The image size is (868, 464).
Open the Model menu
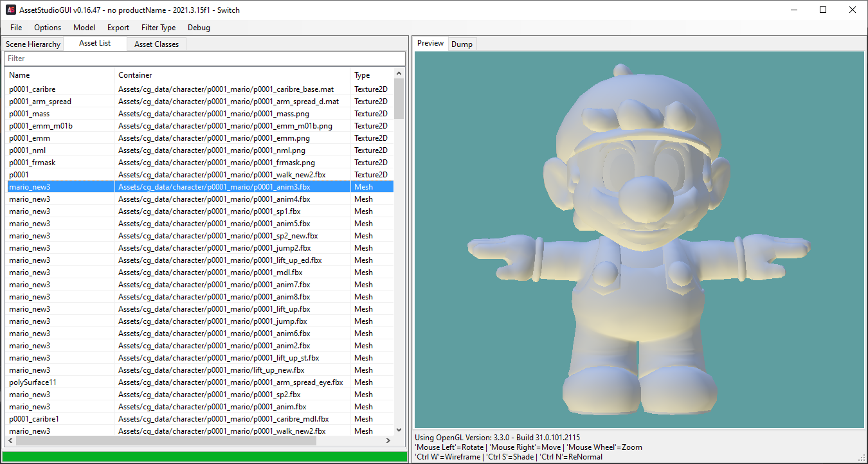84,28
